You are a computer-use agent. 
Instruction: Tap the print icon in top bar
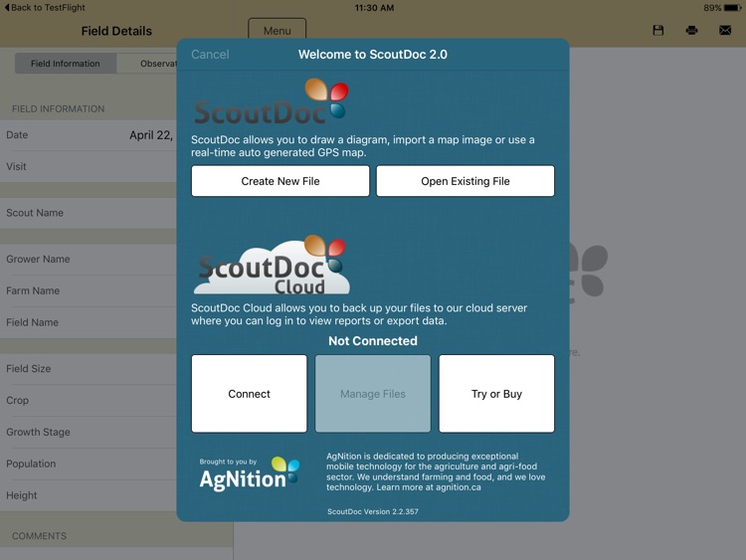coord(691,31)
